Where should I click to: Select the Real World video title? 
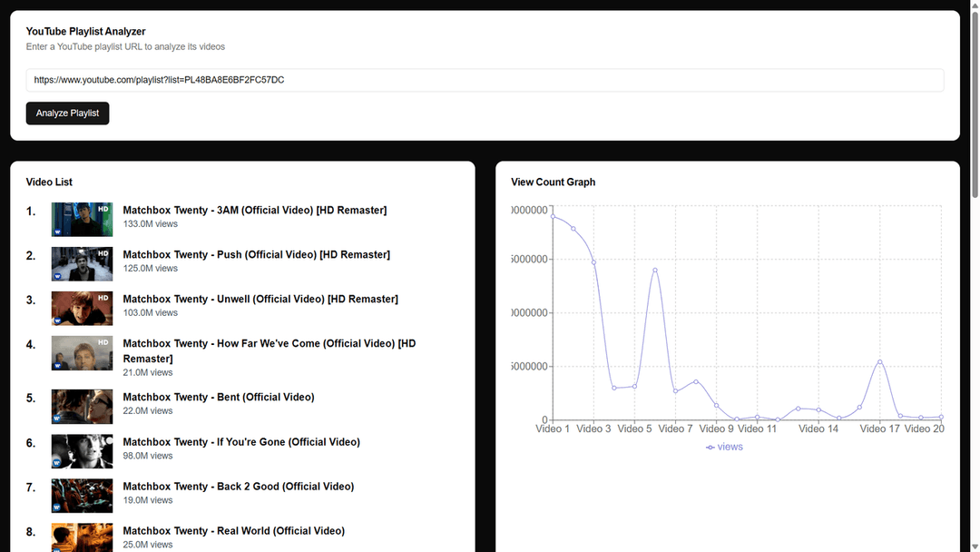(234, 531)
